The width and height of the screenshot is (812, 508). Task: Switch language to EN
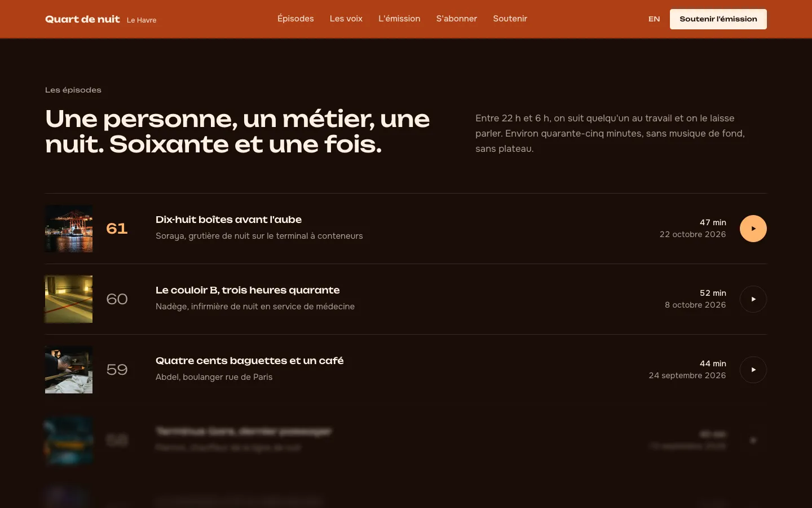point(654,19)
